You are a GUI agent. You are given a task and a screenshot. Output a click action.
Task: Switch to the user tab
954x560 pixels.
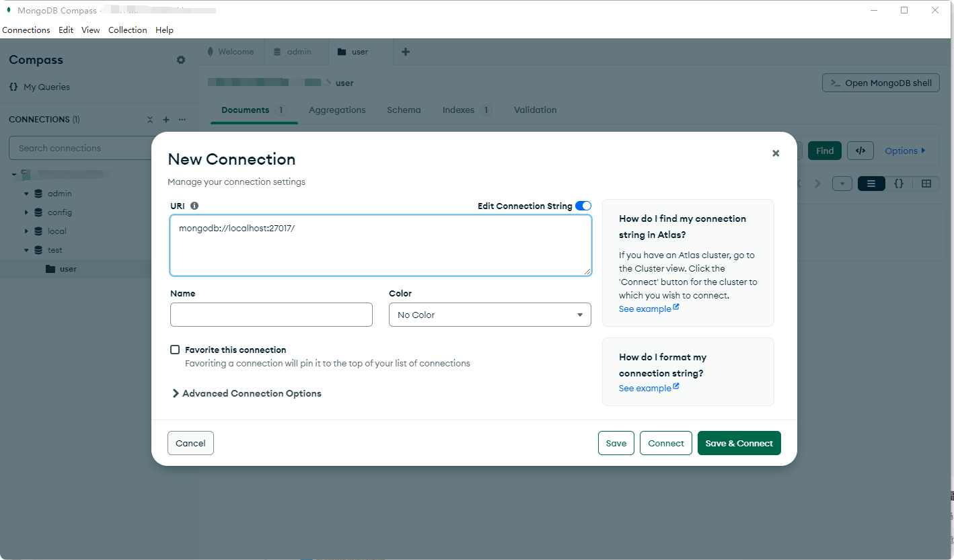click(360, 52)
